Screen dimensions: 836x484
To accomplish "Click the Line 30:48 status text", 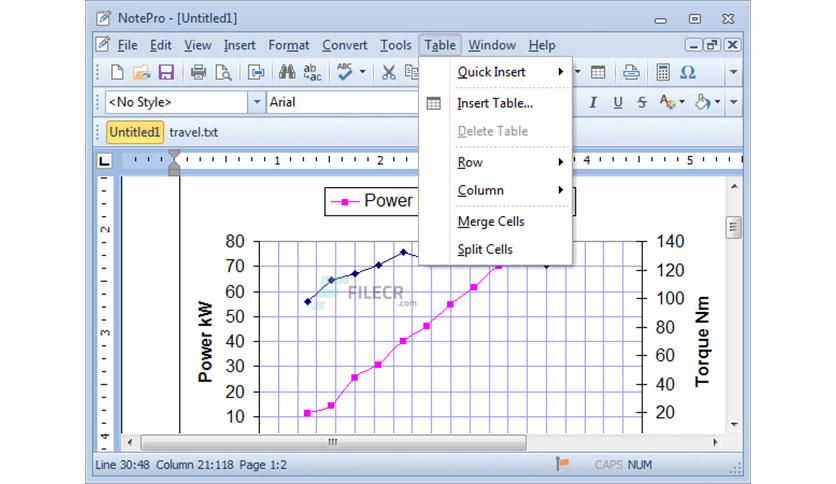I will click(x=122, y=465).
